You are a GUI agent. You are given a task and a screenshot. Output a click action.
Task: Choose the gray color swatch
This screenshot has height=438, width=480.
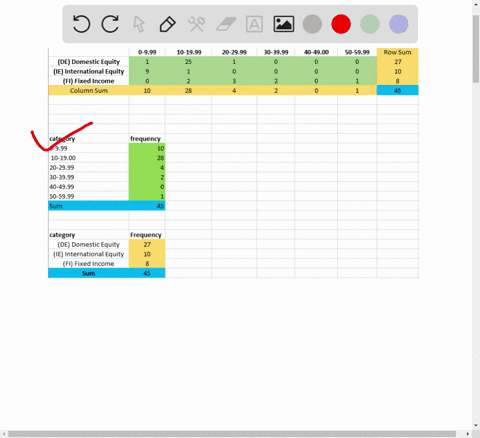coord(312,24)
